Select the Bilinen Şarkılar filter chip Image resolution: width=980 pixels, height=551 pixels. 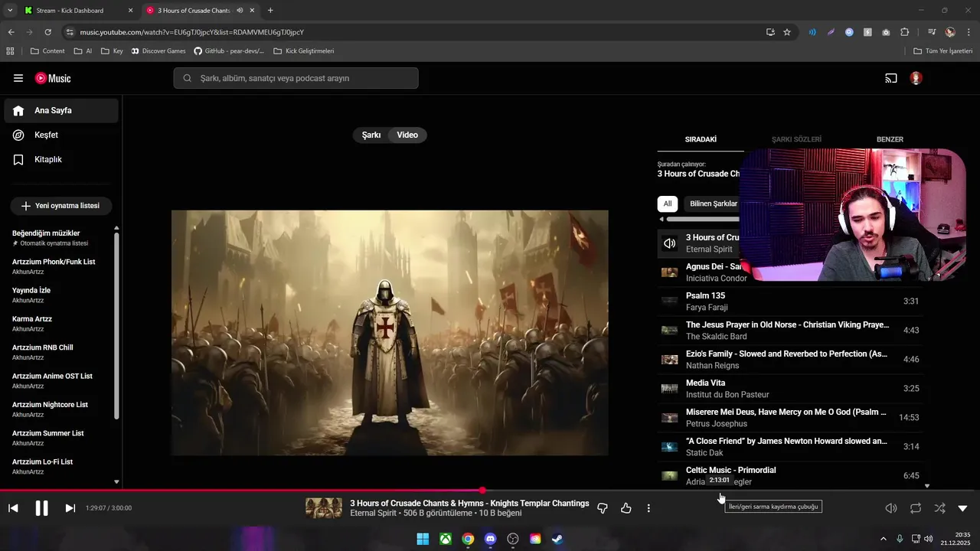coord(713,204)
